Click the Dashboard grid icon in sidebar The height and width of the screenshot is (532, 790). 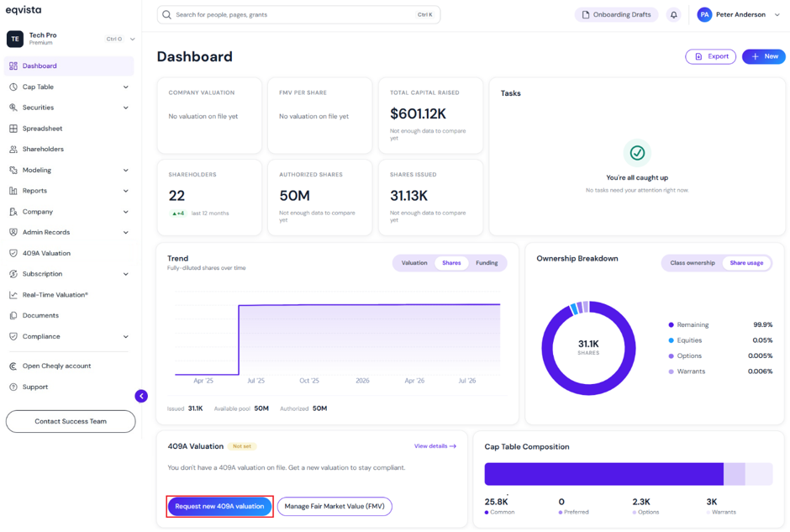point(13,66)
